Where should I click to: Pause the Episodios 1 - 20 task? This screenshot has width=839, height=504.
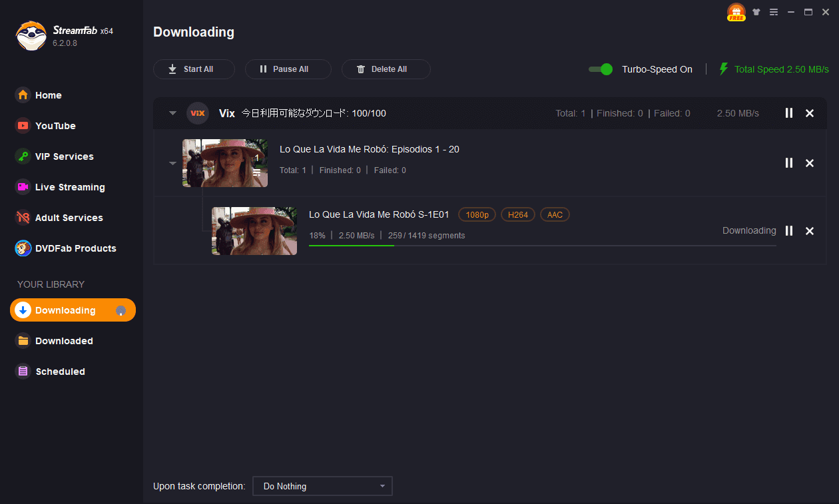(789, 163)
